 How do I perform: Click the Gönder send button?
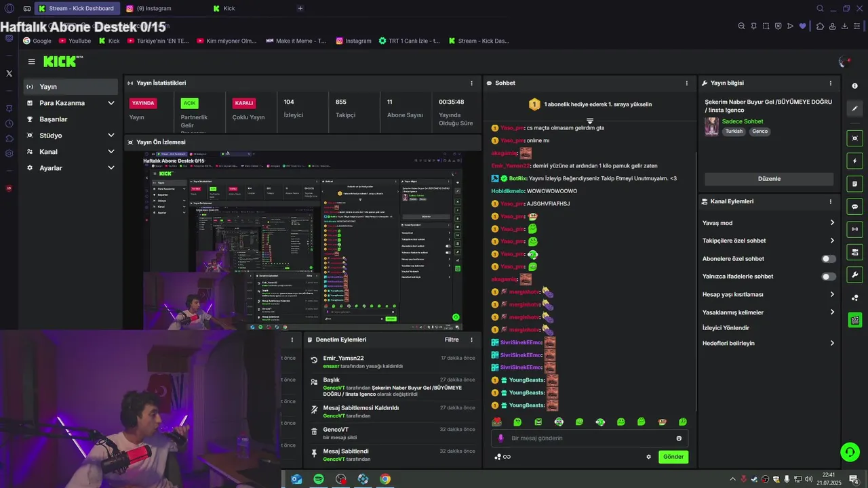point(673,457)
